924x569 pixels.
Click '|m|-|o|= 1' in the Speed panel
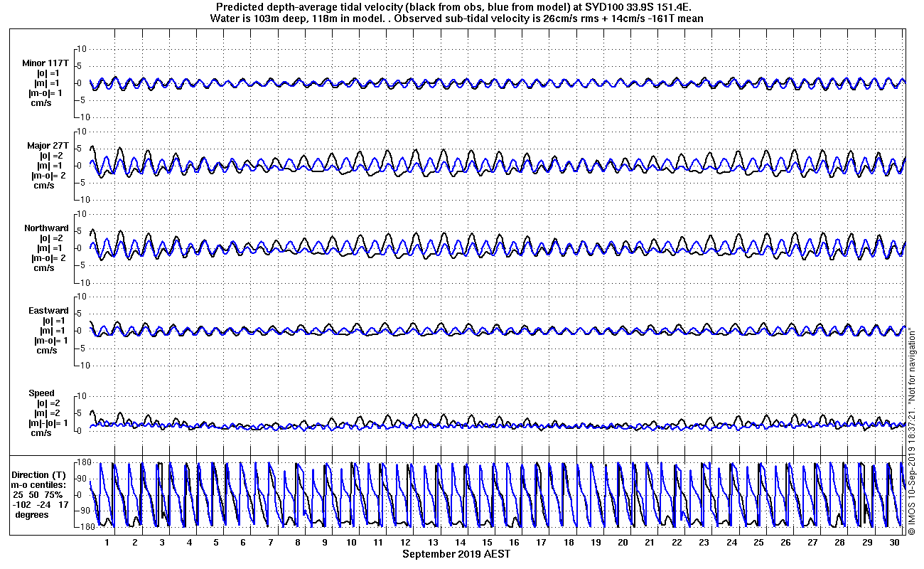(48, 423)
